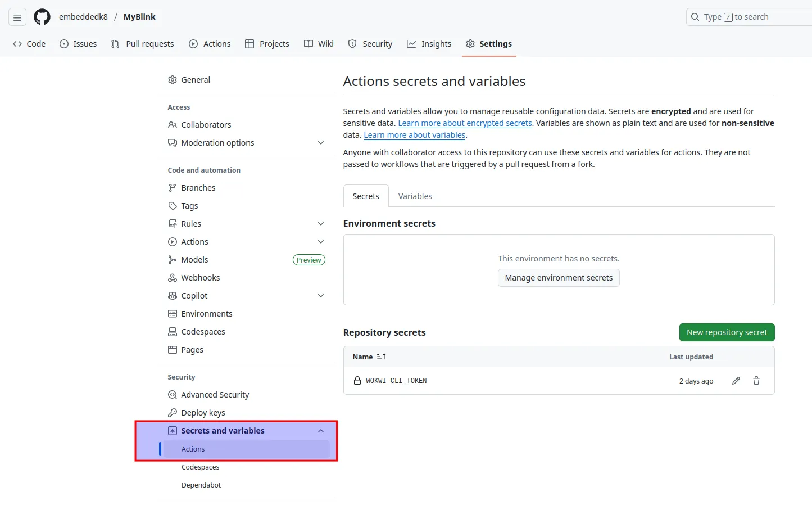The width and height of the screenshot is (812, 505).
Task: Click New repository secret
Action: (727, 332)
